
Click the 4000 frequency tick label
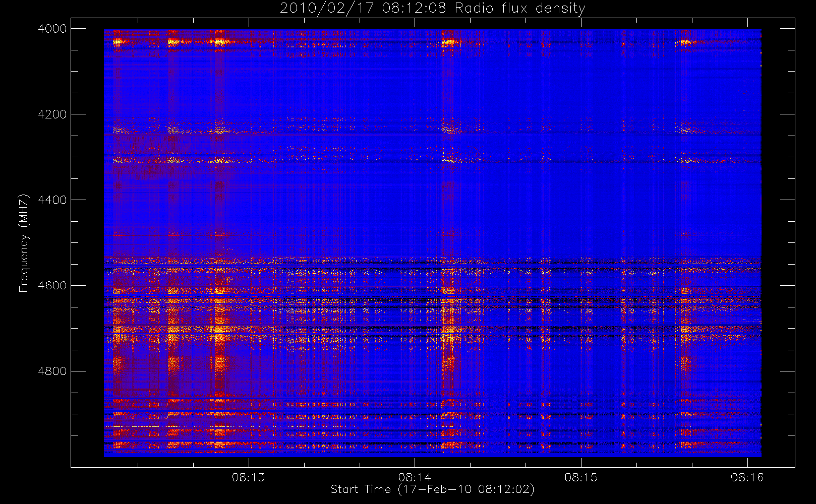click(52, 29)
